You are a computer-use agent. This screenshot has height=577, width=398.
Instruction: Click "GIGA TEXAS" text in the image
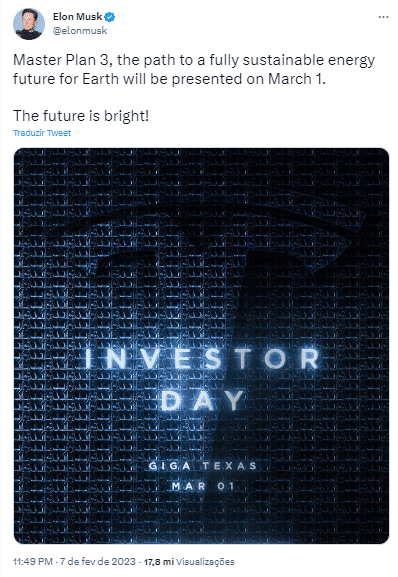[x=203, y=466]
